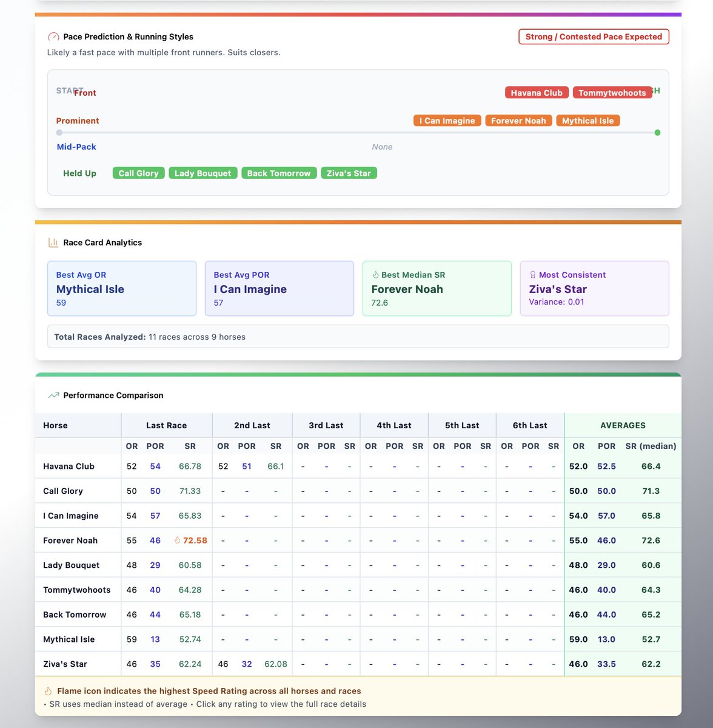Click Tommytwohoots SR rating 64.28
The height and width of the screenshot is (728, 713).
point(190,590)
